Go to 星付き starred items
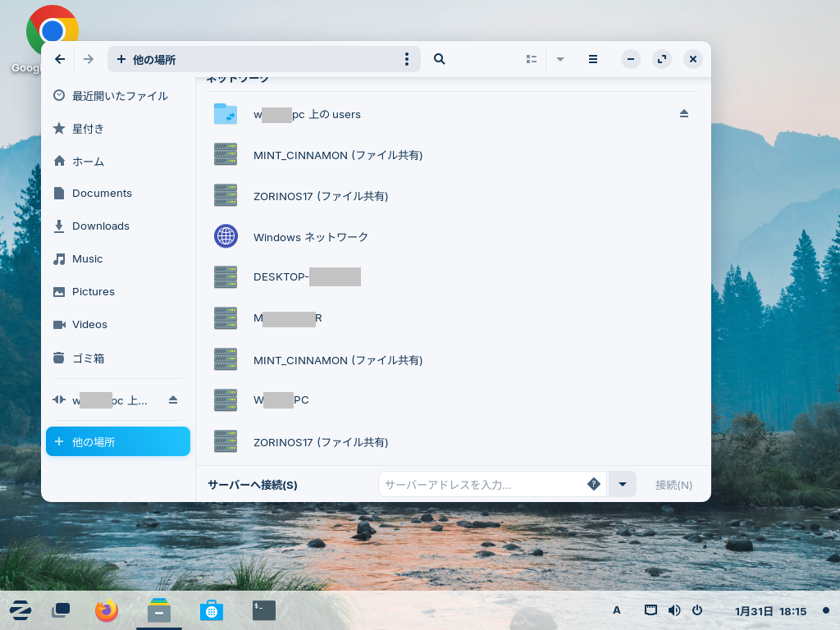The width and height of the screenshot is (840, 630). click(x=88, y=129)
